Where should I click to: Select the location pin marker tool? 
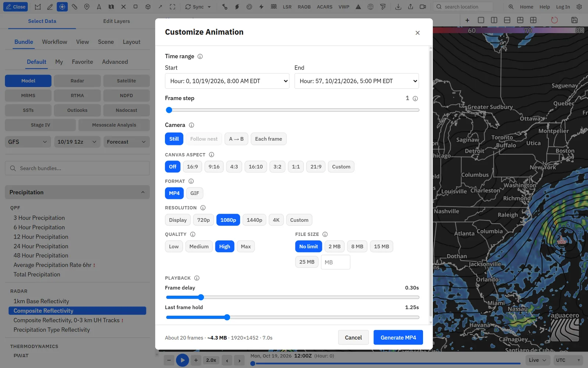87,7
